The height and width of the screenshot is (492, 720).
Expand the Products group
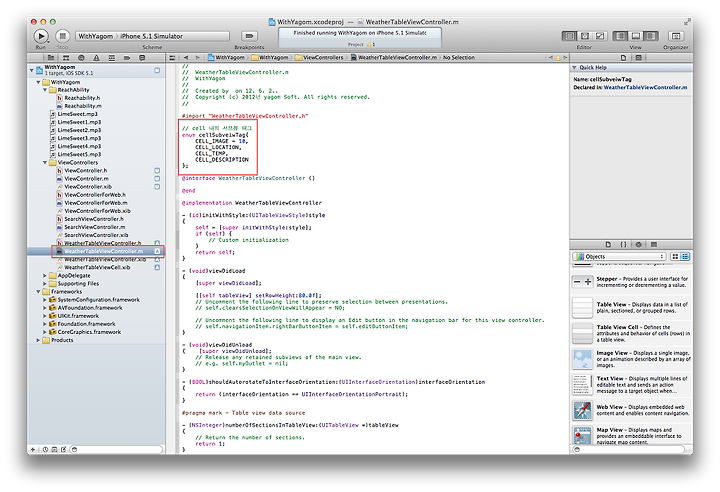point(38,340)
